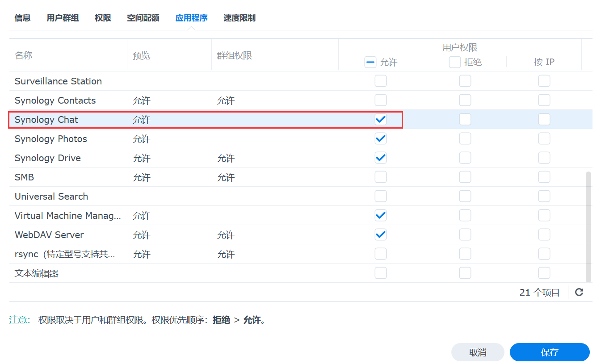Open the 空间配额 tab
Screen dimensions: 601x364
(x=143, y=18)
